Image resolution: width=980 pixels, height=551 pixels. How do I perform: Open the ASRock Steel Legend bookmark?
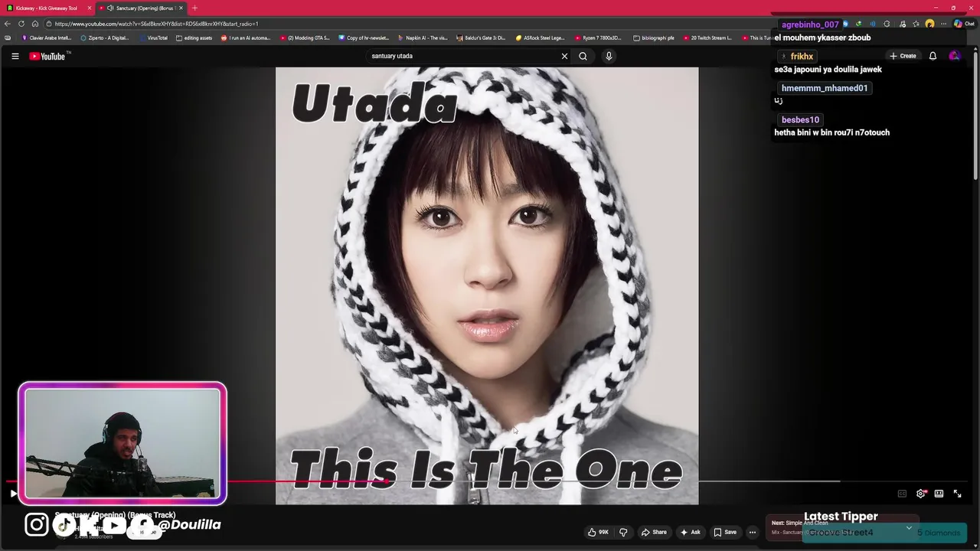click(x=541, y=37)
